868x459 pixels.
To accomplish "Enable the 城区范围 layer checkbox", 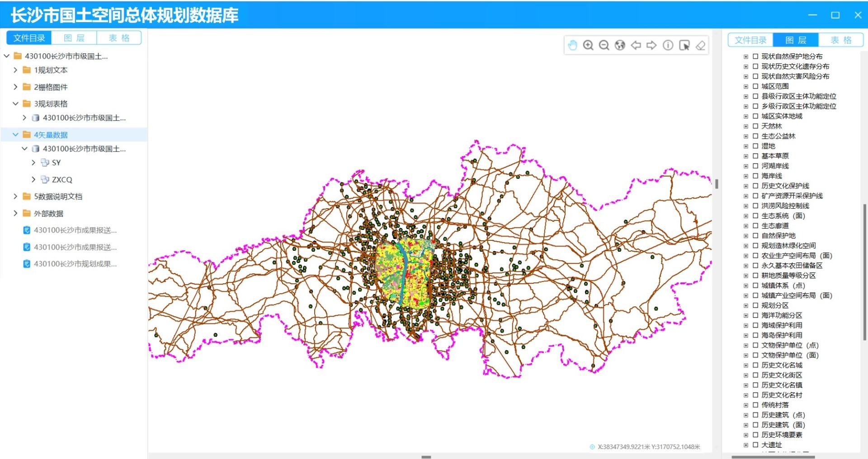I will pyautogui.click(x=755, y=86).
